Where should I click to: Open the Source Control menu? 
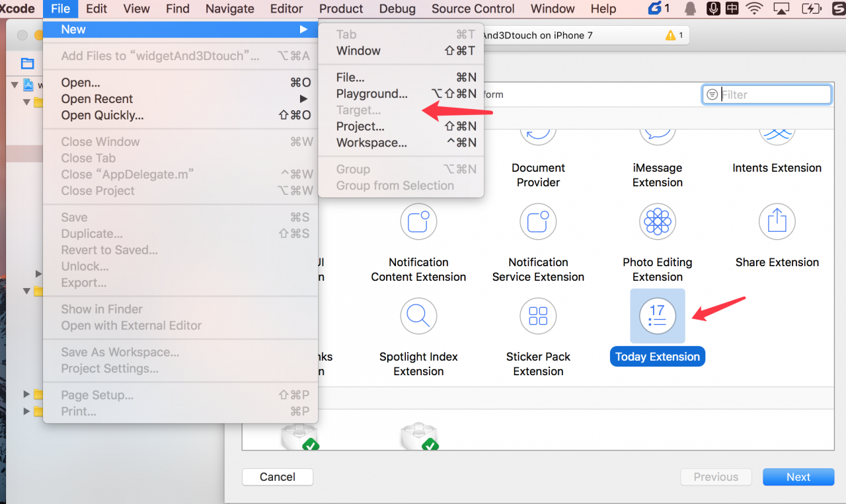473,9
